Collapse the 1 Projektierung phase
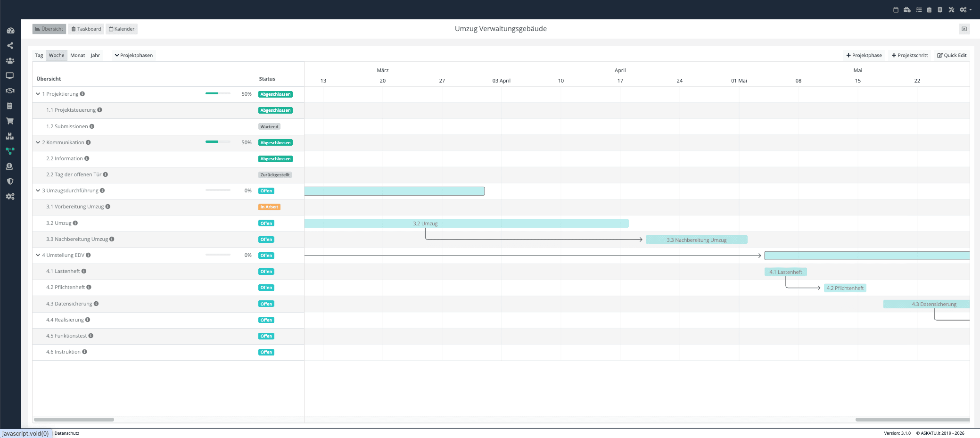Viewport: 980px width, 438px height. click(38, 94)
